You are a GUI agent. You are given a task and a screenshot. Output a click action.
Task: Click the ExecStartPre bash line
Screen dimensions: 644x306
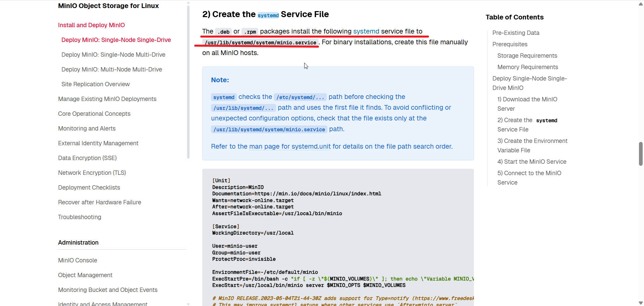tap(342, 279)
